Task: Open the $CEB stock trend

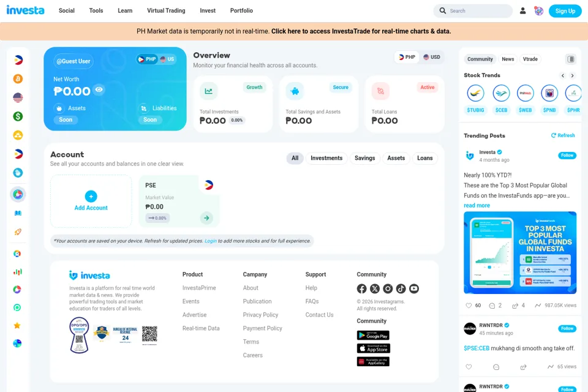Action: point(501,99)
